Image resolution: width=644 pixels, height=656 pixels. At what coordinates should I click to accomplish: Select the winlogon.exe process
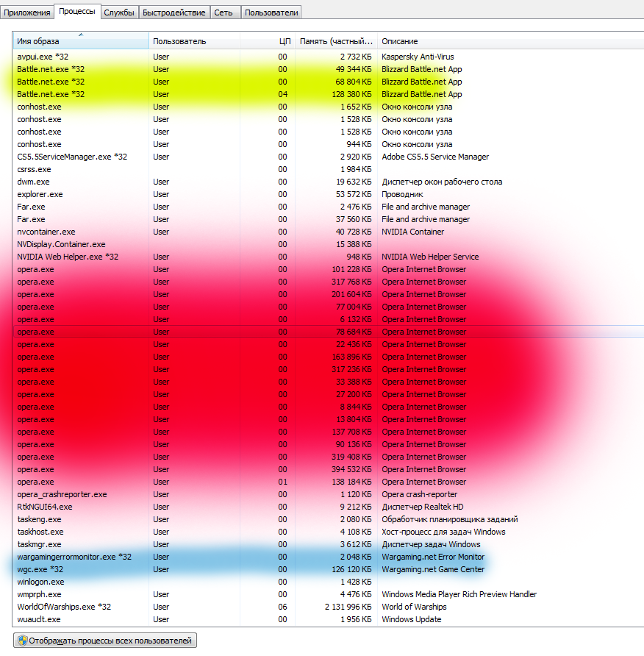point(329,582)
